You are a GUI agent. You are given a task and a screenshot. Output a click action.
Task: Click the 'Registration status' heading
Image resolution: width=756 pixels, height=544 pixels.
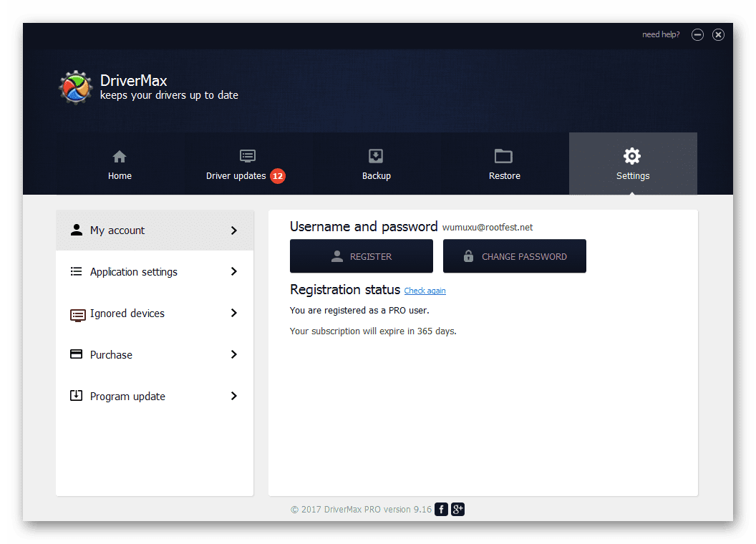point(345,289)
